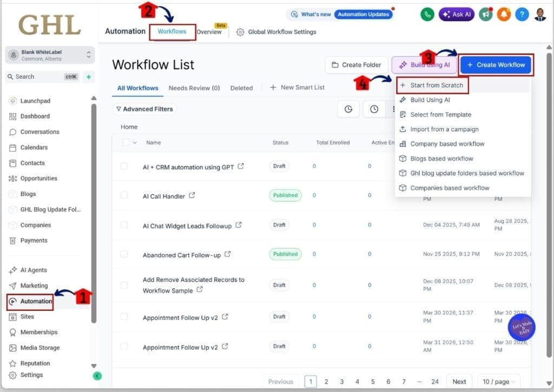
Task: Check the AI Call Handler workflow checkbox
Action: [124, 196]
